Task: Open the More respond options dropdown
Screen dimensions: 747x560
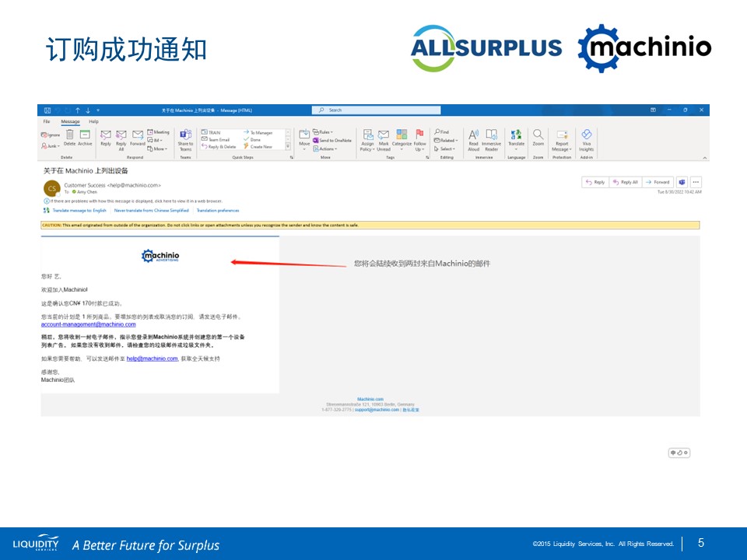Action: (157, 149)
